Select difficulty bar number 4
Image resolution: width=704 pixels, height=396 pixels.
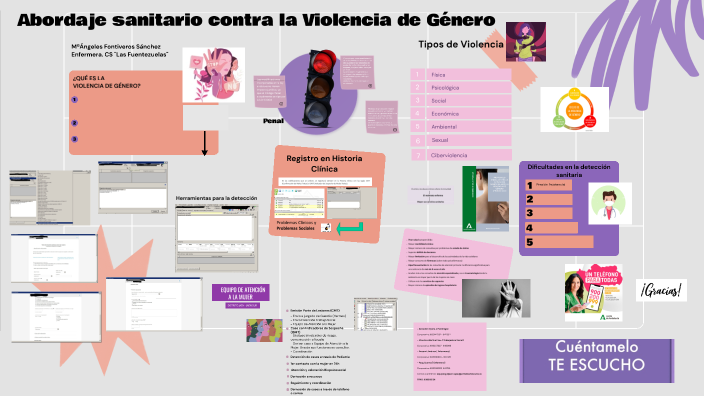click(551, 228)
